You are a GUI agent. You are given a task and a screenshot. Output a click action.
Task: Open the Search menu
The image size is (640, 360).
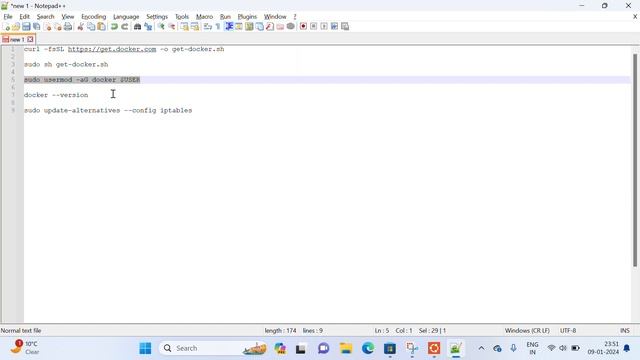[45, 17]
